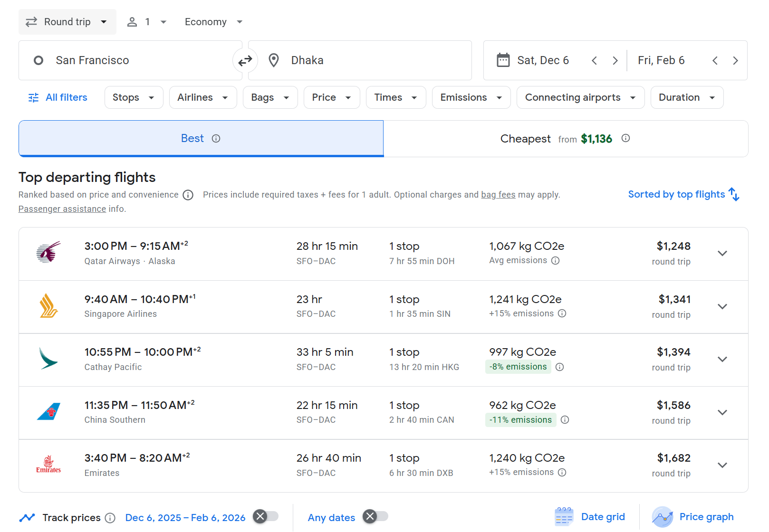
Task: Open return date Fri, Feb 6
Action: pyautogui.click(x=661, y=60)
